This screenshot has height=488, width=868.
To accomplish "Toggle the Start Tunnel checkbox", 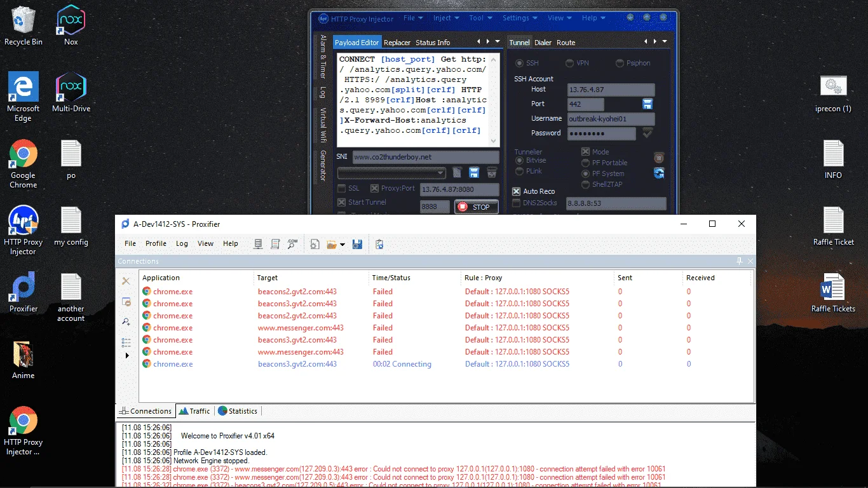I will pos(342,202).
